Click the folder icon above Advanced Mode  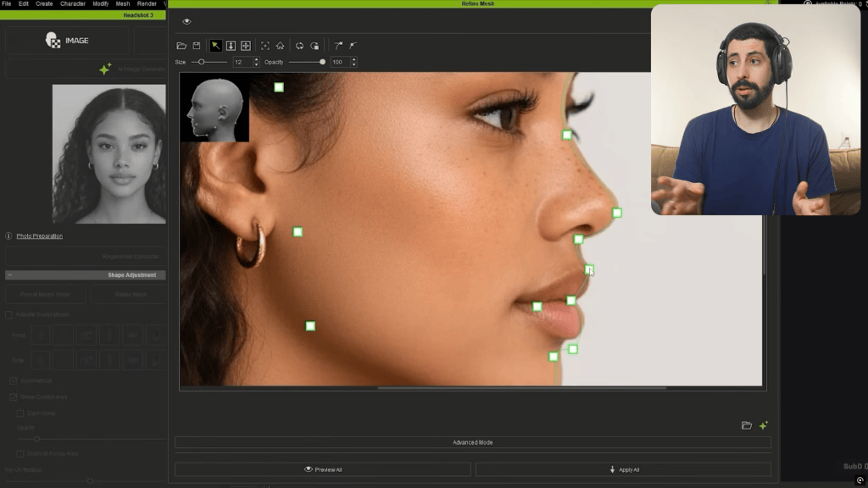pos(747,425)
